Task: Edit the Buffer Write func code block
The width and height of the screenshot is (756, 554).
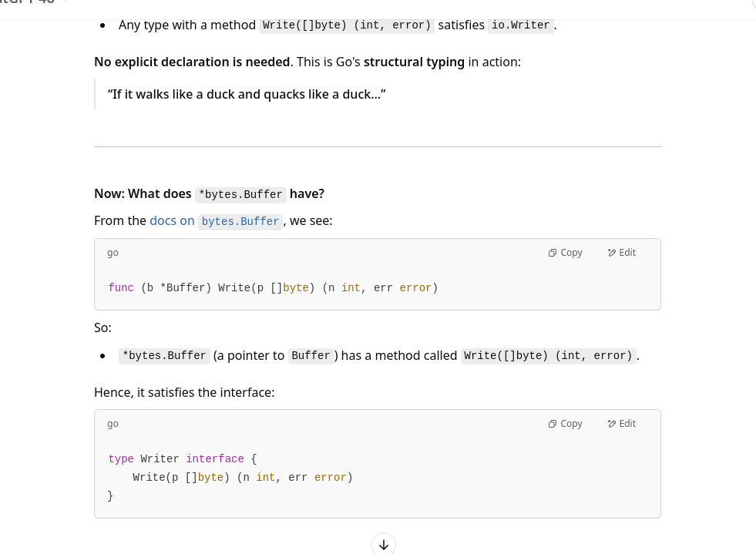Action: click(622, 253)
